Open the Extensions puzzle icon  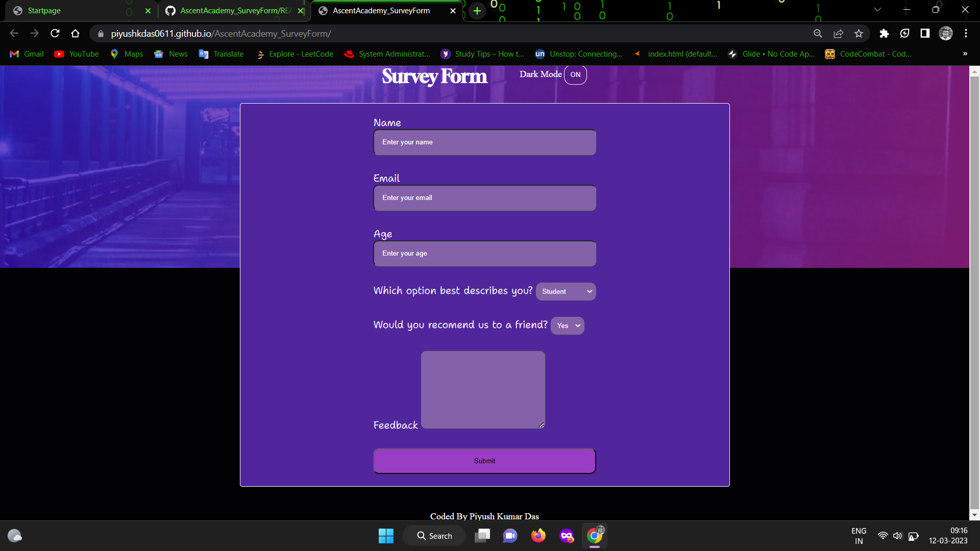pos(885,33)
